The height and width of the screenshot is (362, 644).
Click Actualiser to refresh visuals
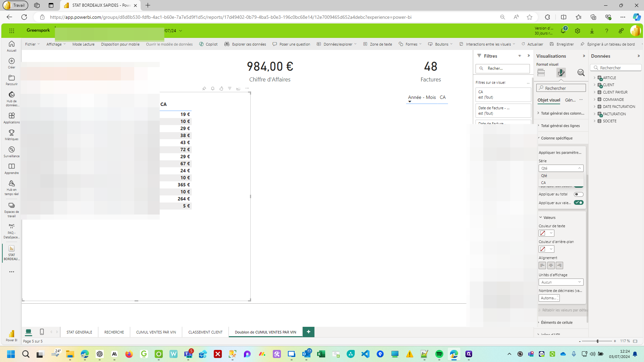coord(532,44)
